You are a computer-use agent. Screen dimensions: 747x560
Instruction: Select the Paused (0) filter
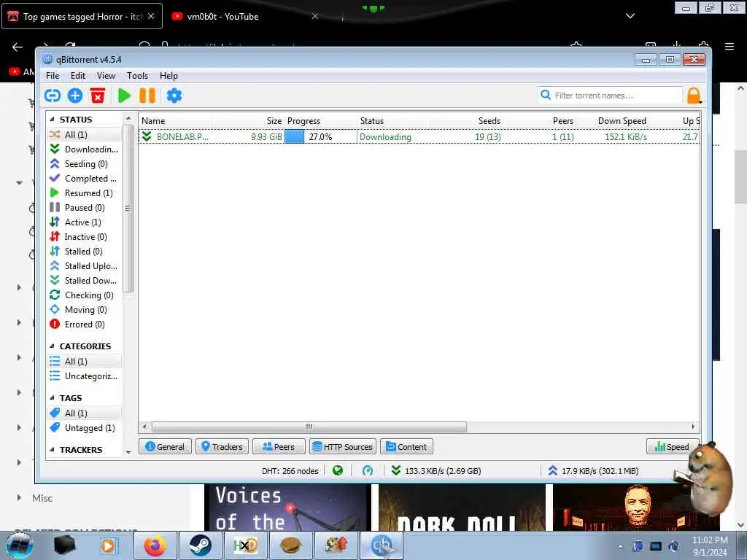85,208
